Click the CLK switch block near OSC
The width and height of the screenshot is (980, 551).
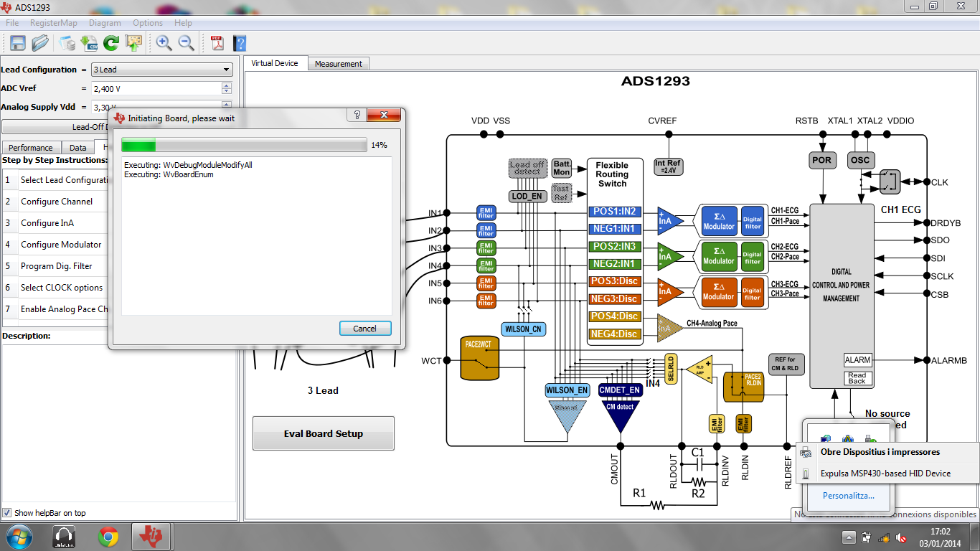pos(889,181)
